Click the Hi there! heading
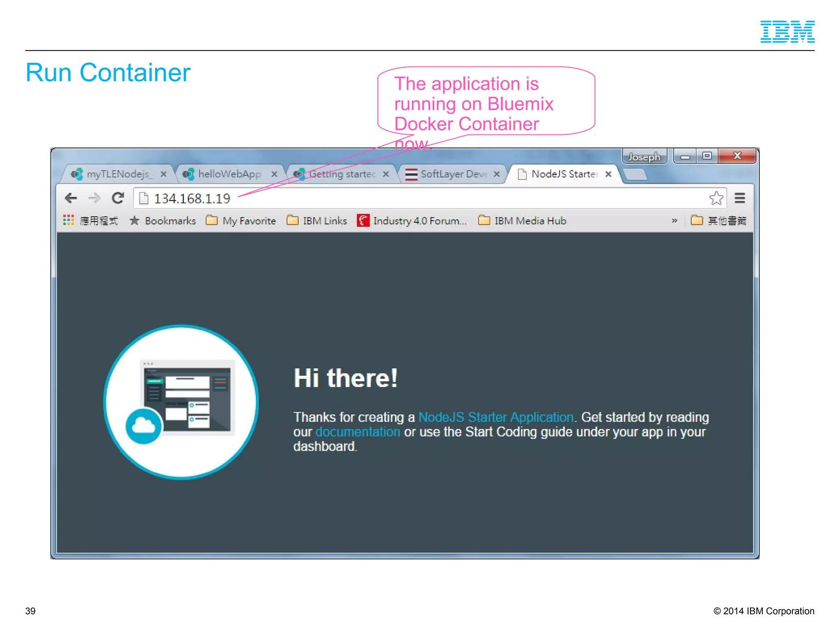This screenshot has width=840, height=630. (x=346, y=378)
